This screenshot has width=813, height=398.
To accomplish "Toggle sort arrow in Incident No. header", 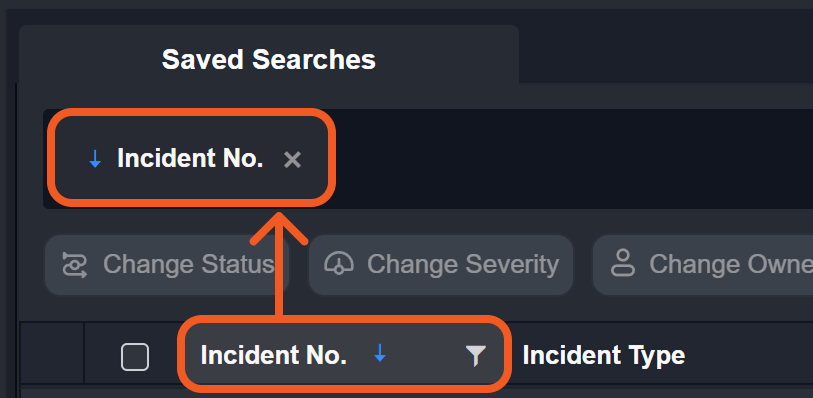I will (380, 354).
